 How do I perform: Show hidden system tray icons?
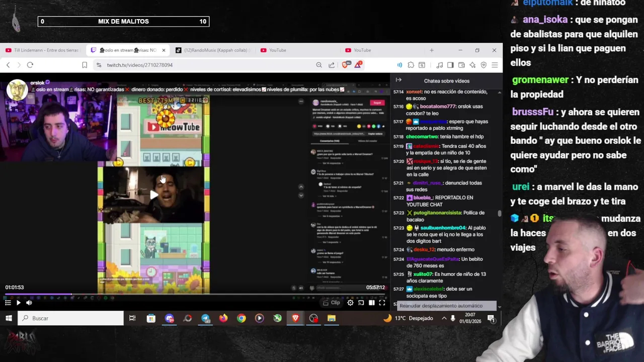[444, 318]
